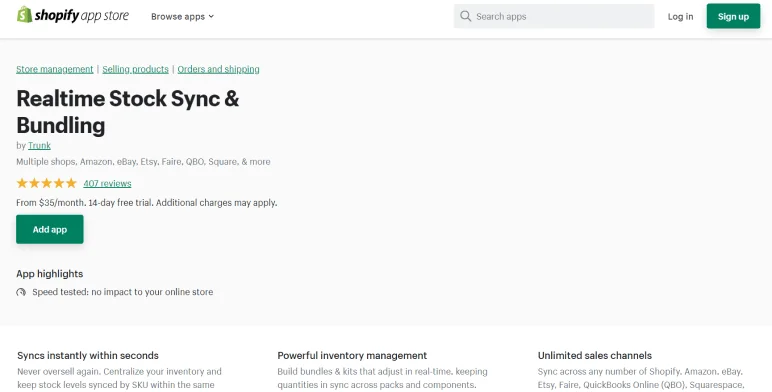Click 'Unlimited sales channels' heading
Screen dimensions: 772x392
click(595, 356)
